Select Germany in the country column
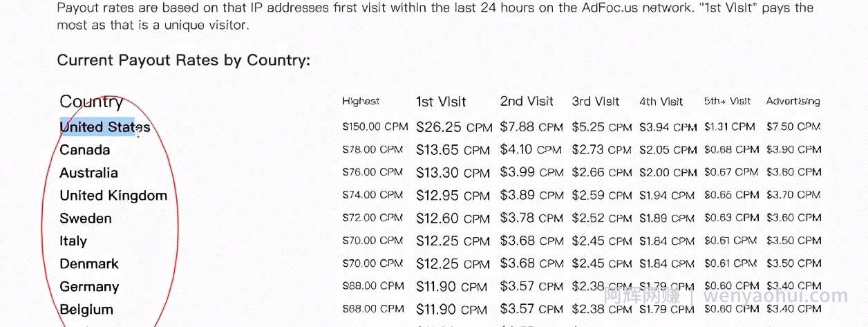868x327 pixels. (89, 287)
